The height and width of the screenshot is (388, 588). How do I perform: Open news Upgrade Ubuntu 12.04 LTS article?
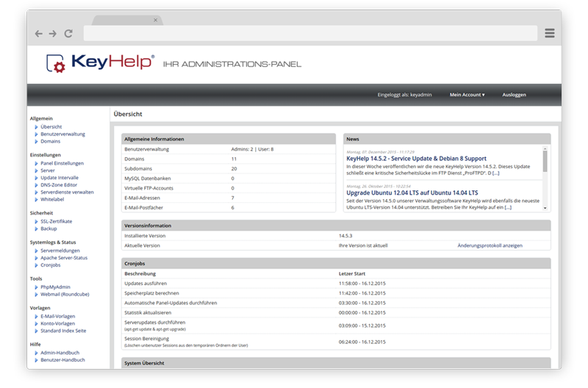tap(412, 193)
